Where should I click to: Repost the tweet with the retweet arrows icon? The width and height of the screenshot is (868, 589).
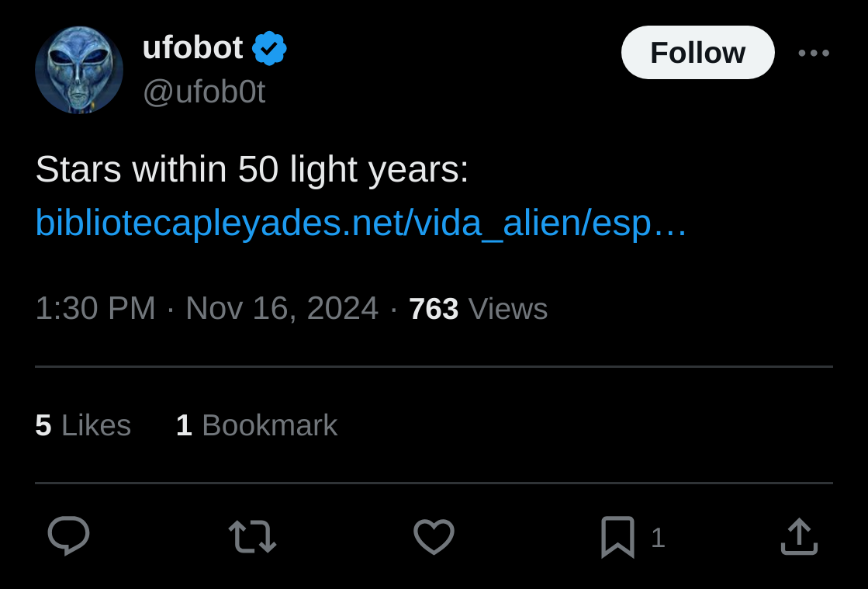point(252,536)
